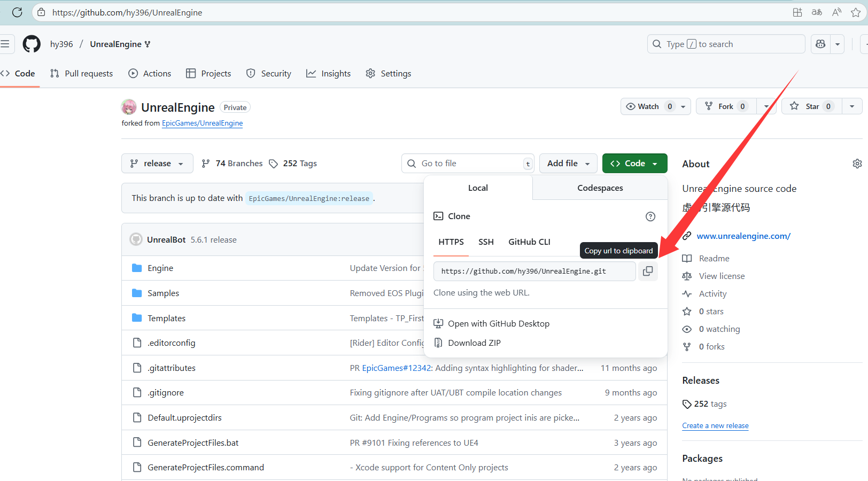Click the Type / to search box
This screenshot has width=868, height=481.
pyautogui.click(x=726, y=44)
